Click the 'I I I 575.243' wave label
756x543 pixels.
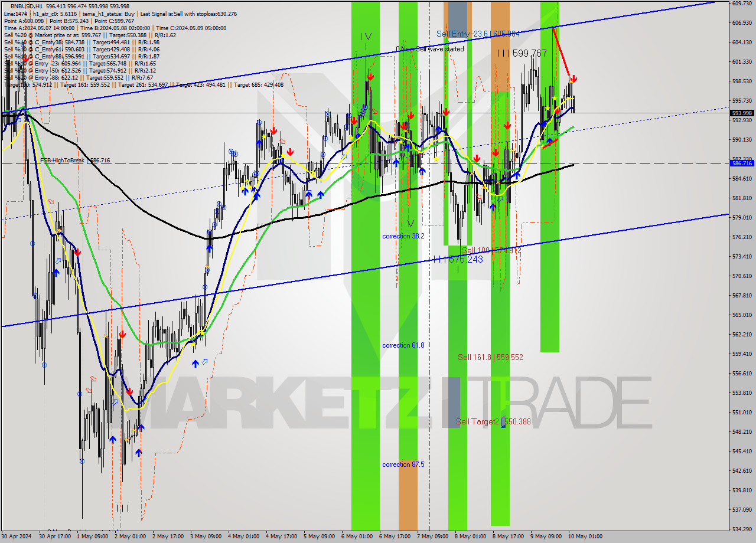click(458, 259)
